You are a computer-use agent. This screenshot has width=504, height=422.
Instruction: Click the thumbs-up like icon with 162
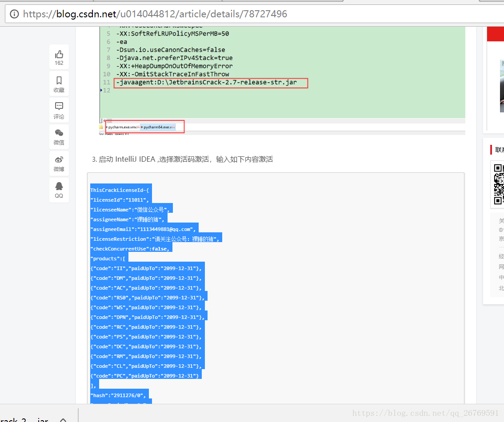[59, 57]
